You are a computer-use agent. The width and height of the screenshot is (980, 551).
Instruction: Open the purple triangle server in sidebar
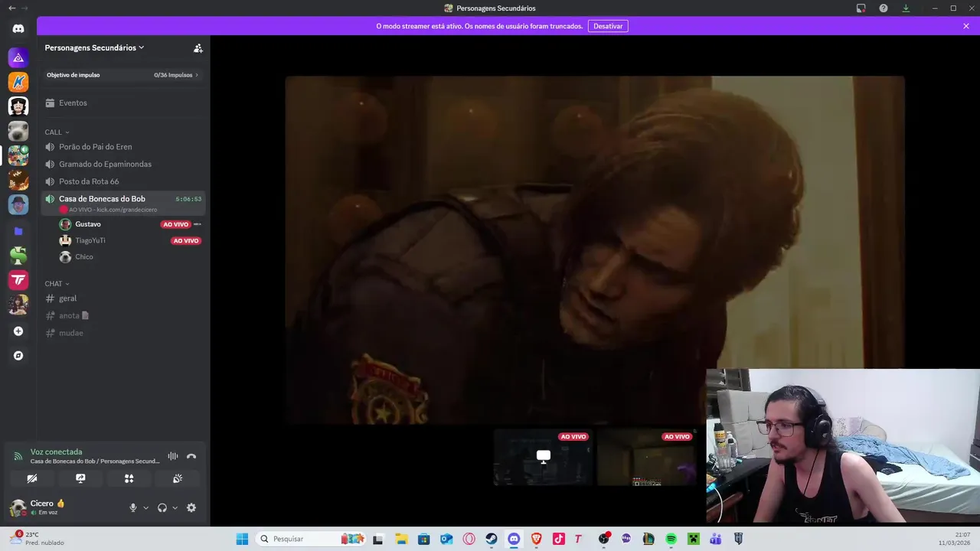pos(18,57)
